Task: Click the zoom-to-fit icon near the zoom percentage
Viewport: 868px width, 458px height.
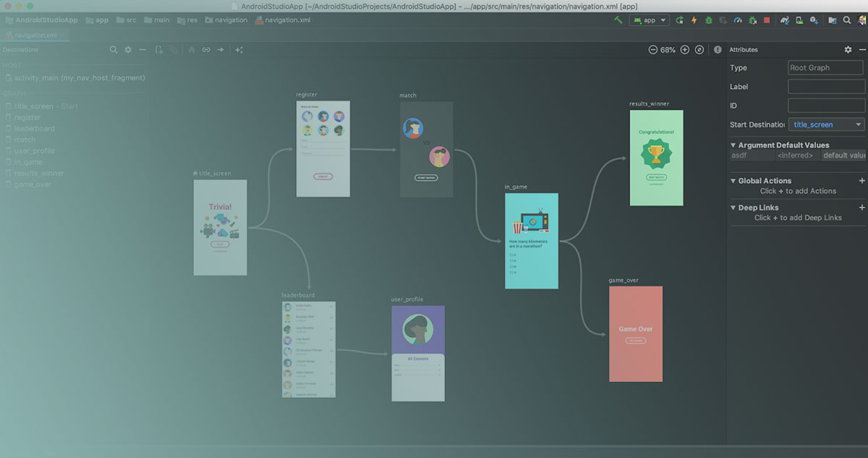Action: click(x=699, y=49)
